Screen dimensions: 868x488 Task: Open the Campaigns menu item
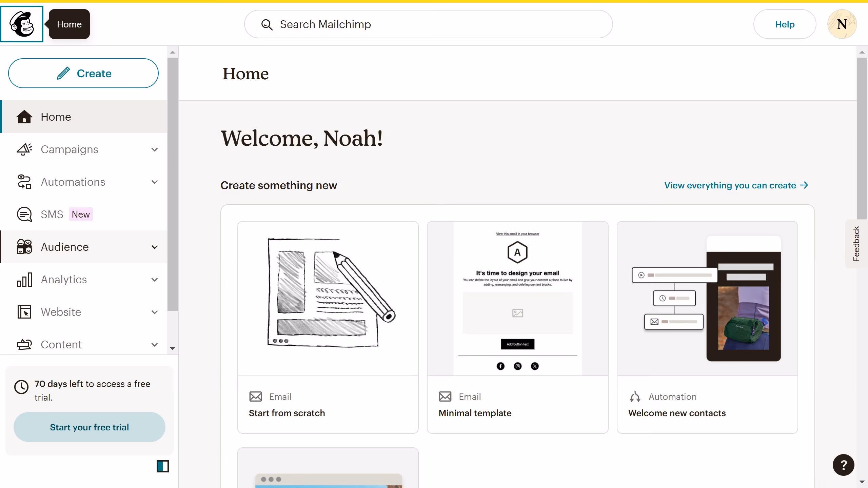coord(83,149)
